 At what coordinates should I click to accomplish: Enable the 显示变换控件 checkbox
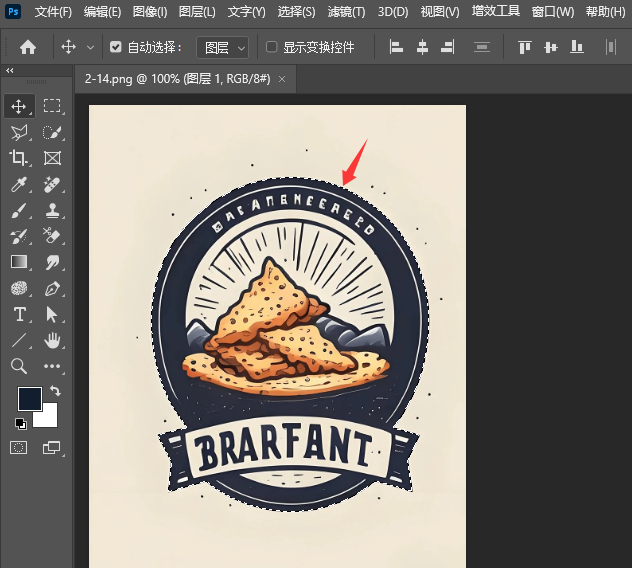point(272,47)
